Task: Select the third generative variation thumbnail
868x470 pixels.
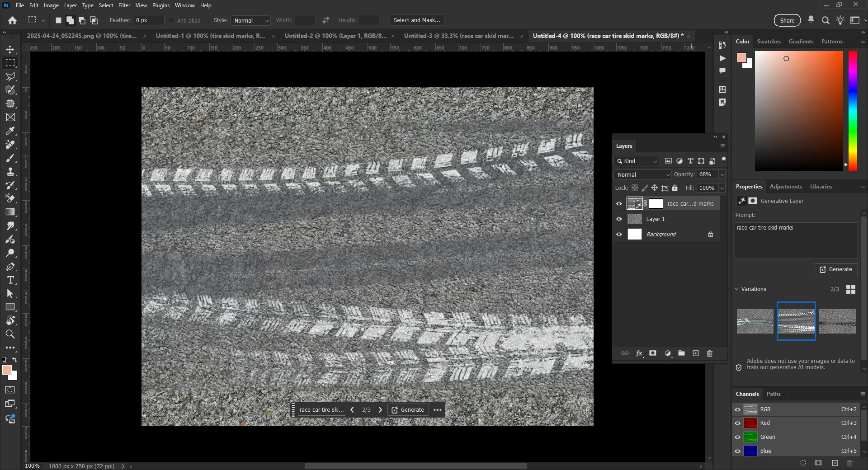Action: point(837,321)
